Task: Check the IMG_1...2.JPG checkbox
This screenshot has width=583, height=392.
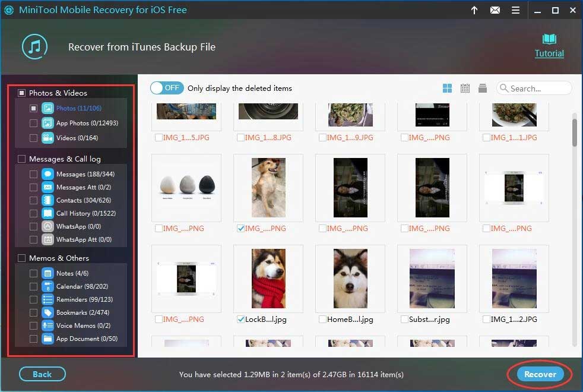Action: click(x=486, y=319)
